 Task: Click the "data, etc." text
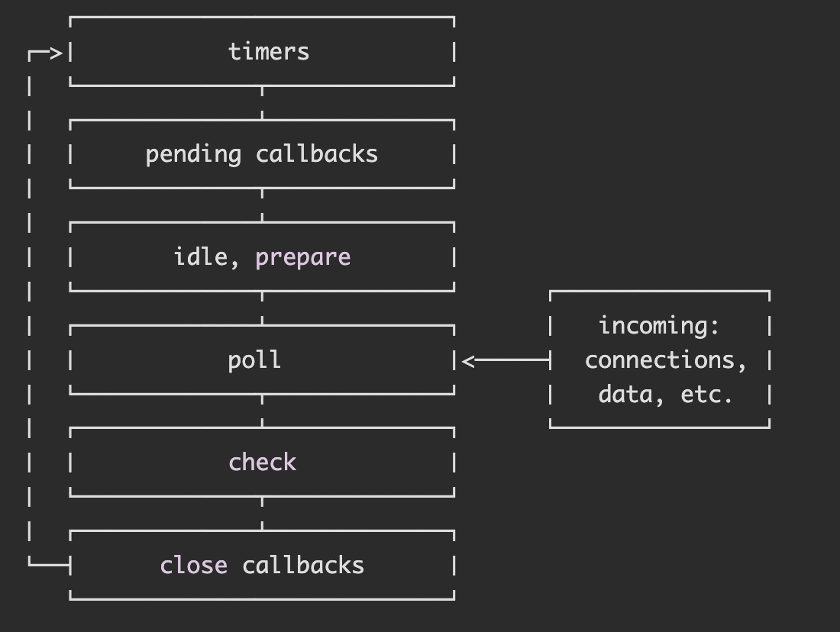[x=666, y=395]
